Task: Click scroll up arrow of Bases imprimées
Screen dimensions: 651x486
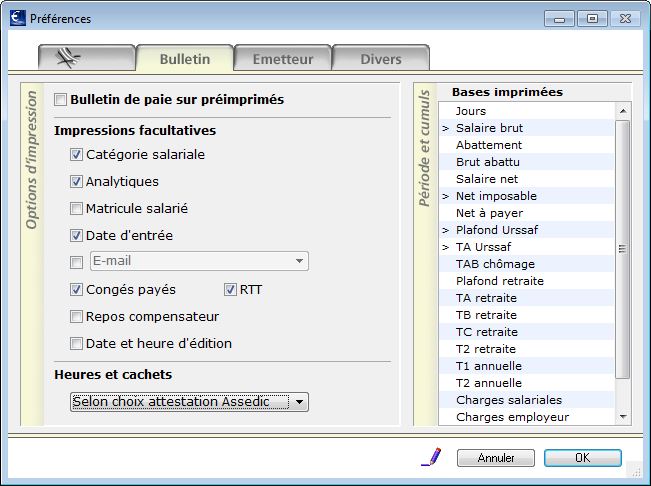Action: [623, 111]
